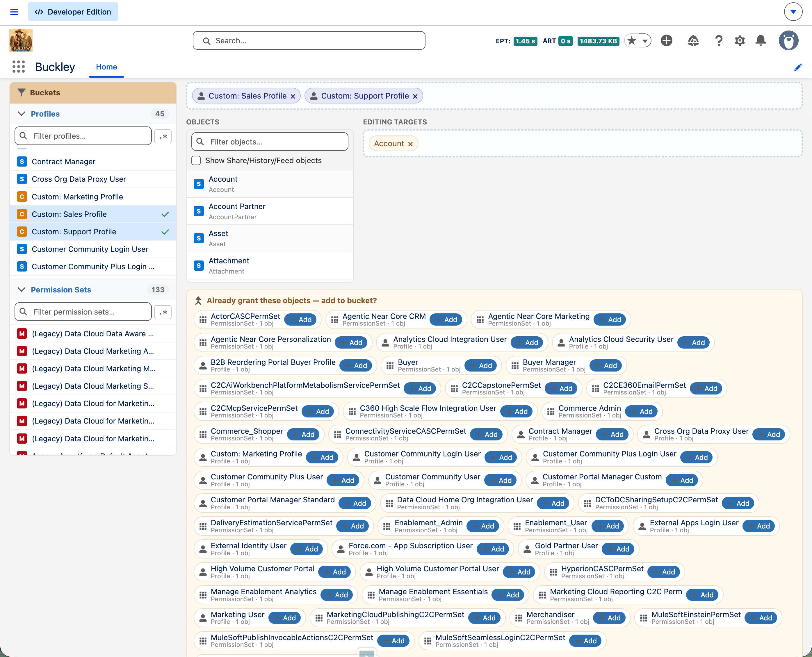Remove the Custom: Sales Profile chip
Viewport: 812px width, 657px height.
click(x=293, y=96)
